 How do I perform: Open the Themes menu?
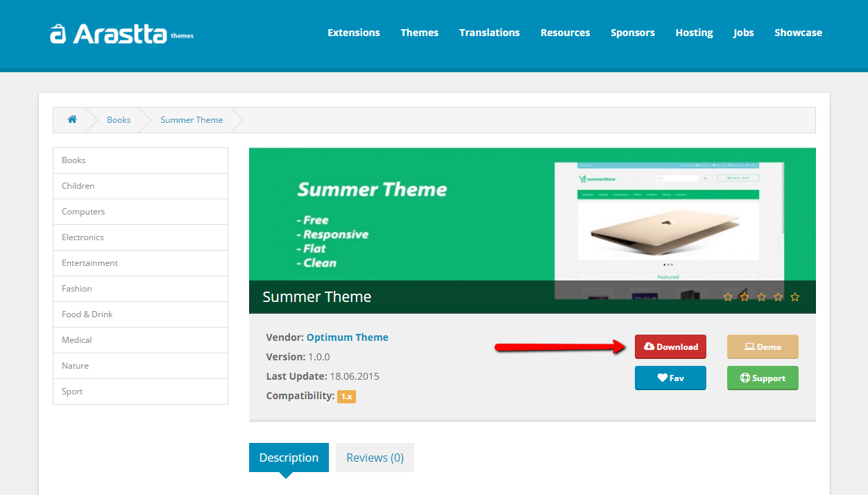tap(420, 33)
